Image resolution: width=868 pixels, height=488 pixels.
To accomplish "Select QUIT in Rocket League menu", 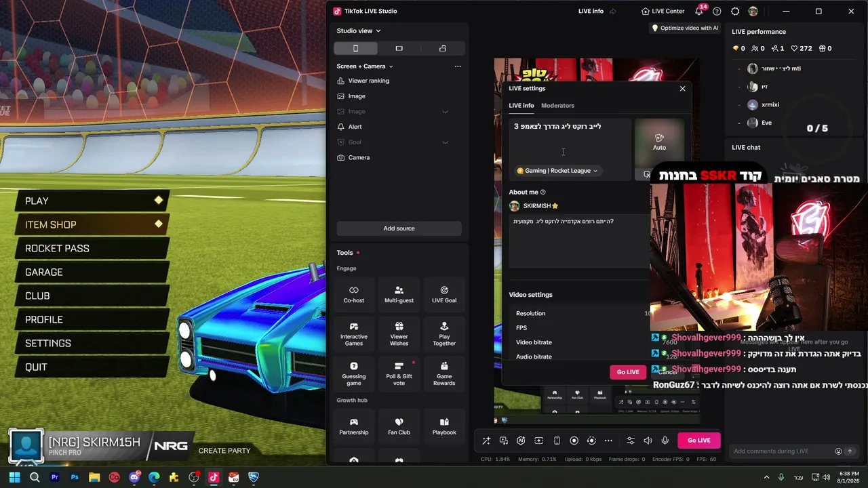I will [92, 367].
